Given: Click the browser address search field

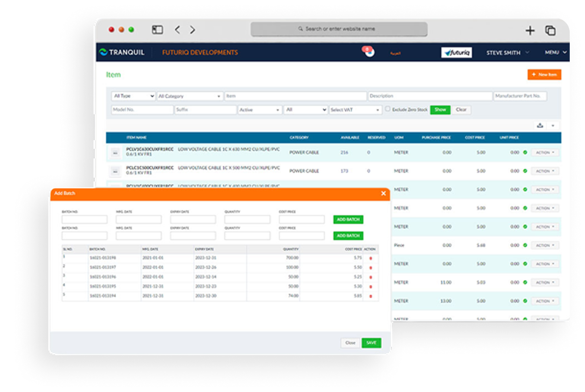Looking at the screenshot, I should (339, 29).
